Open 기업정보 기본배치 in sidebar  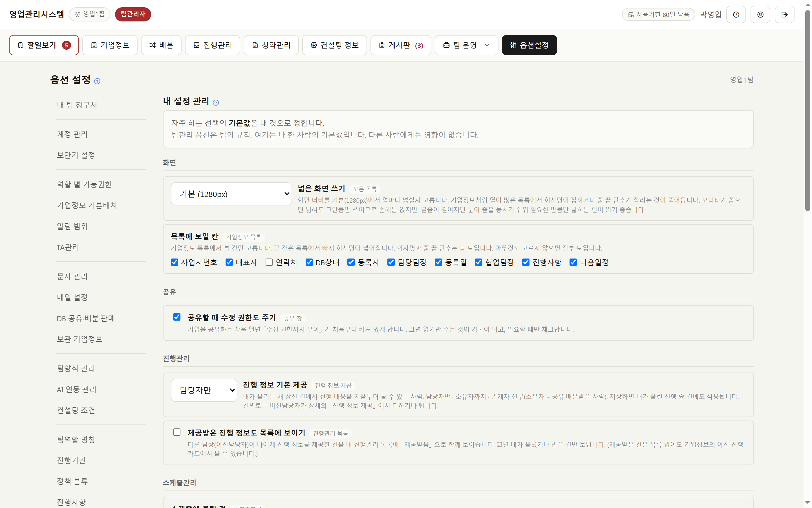coord(87,205)
